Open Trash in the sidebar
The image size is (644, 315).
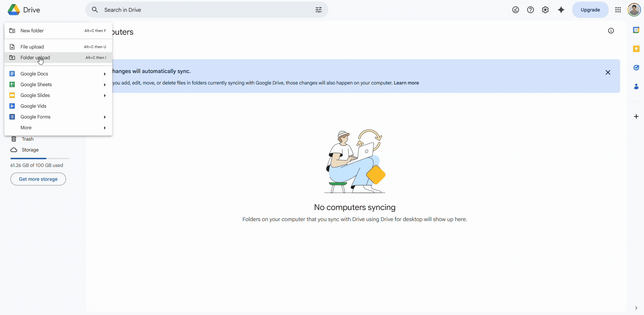coord(28,139)
